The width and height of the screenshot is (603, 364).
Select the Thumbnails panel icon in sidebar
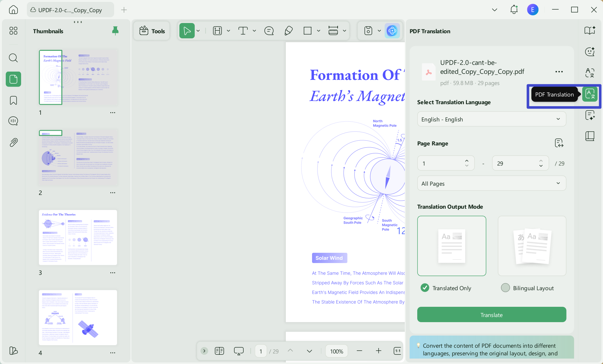(x=13, y=79)
